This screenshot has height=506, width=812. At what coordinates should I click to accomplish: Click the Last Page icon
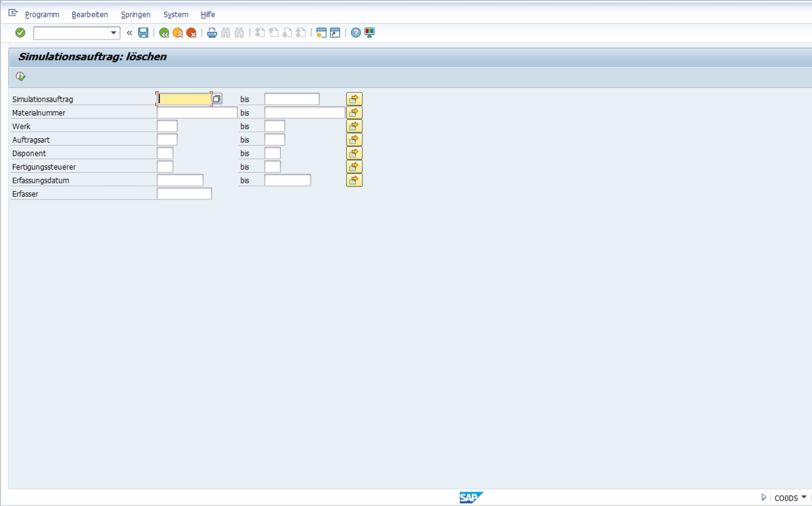[x=301, y=33]
